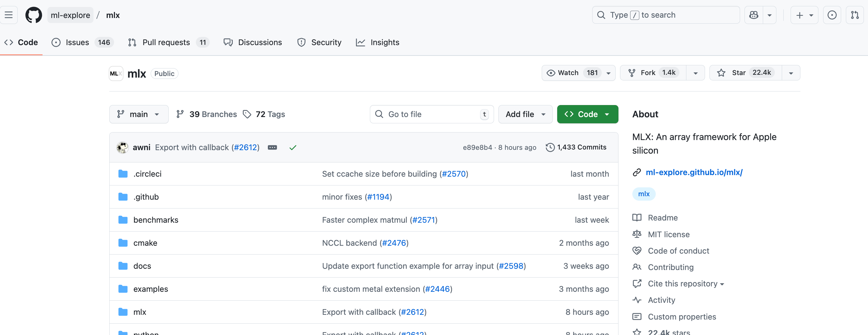View the Code of conduct

[x=678, y=250]
